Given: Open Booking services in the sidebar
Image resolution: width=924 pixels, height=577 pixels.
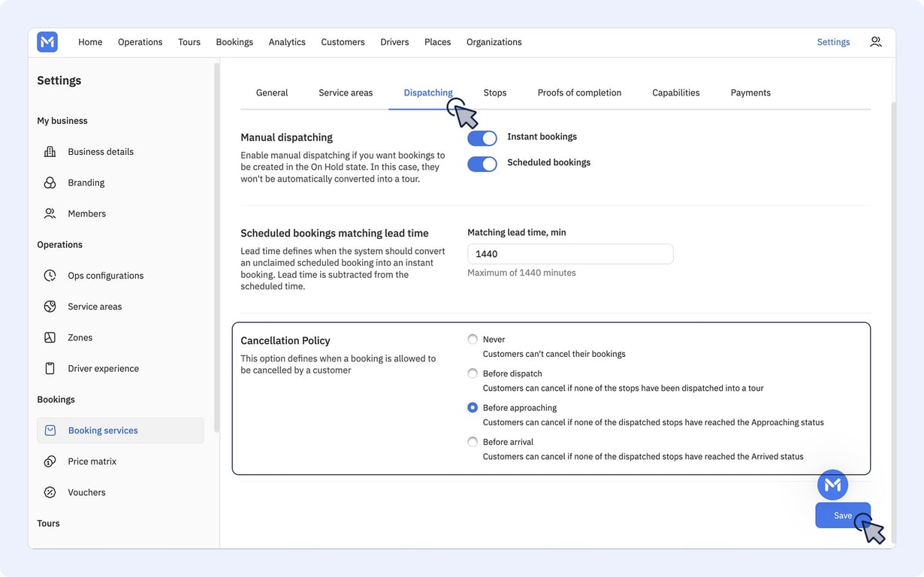Looking at the screenshot, I should pos(120,430).
